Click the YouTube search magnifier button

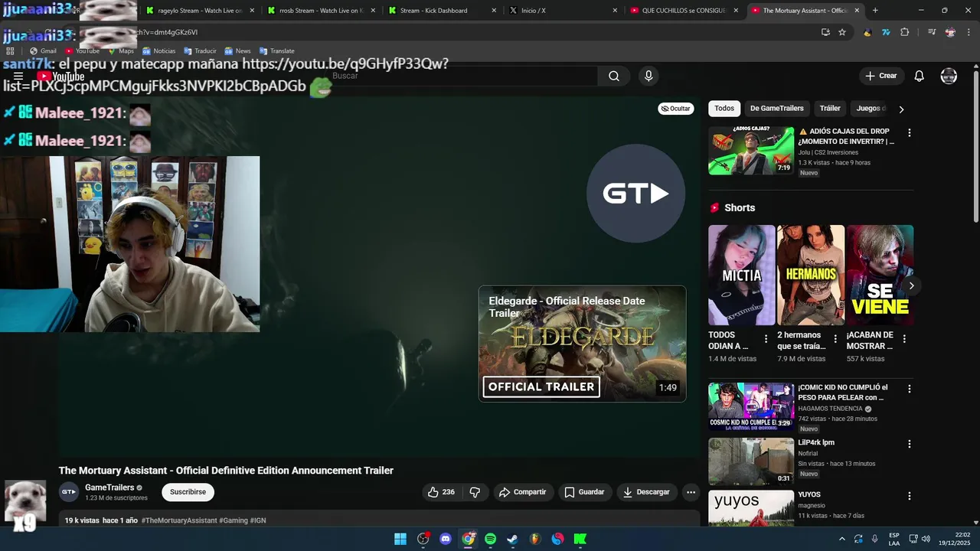[614, 76]
